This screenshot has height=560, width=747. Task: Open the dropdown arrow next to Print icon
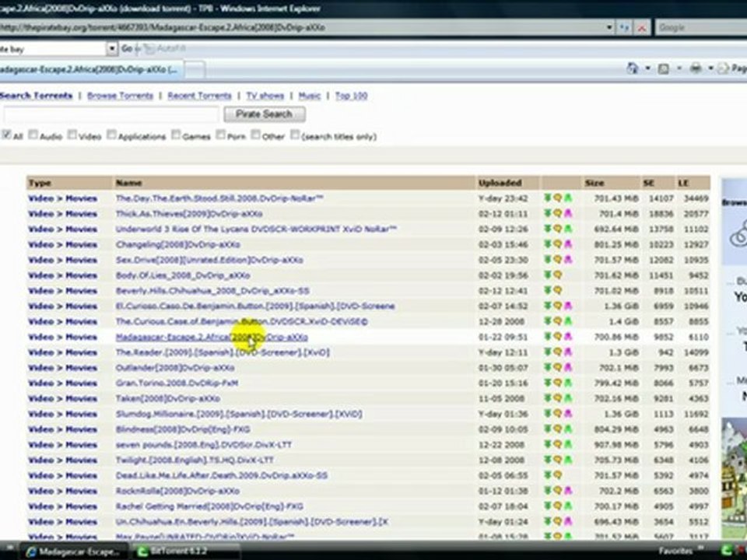(710, 68)
